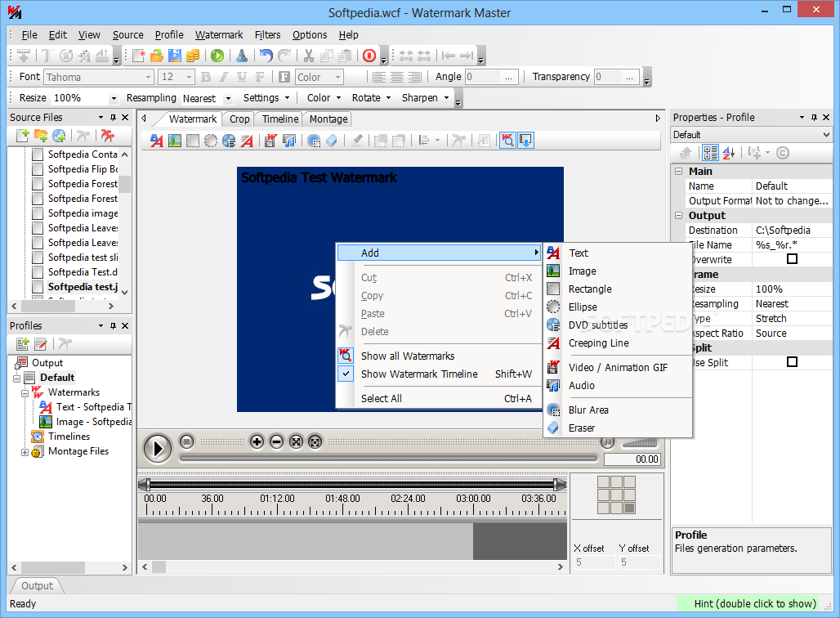Screen dimensions: 840x618
Task: Open a project with the folder icon
Action: [156, 56]
